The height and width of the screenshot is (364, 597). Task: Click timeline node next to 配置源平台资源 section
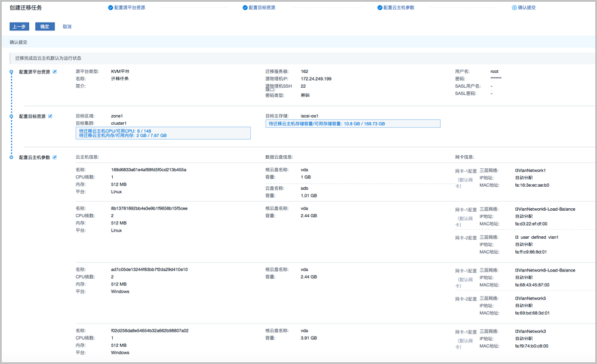[x=11, y=72]
